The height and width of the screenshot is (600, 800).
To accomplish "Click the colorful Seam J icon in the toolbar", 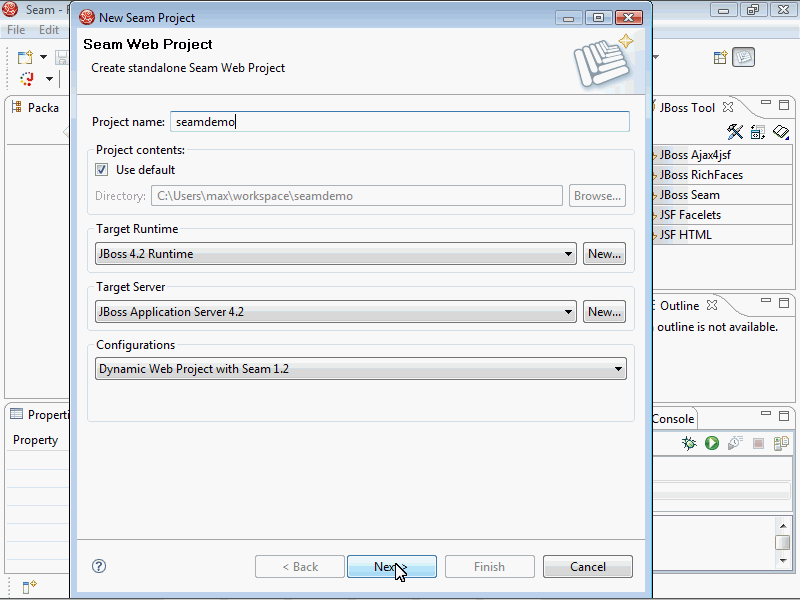I will click(x=27, y=79).
